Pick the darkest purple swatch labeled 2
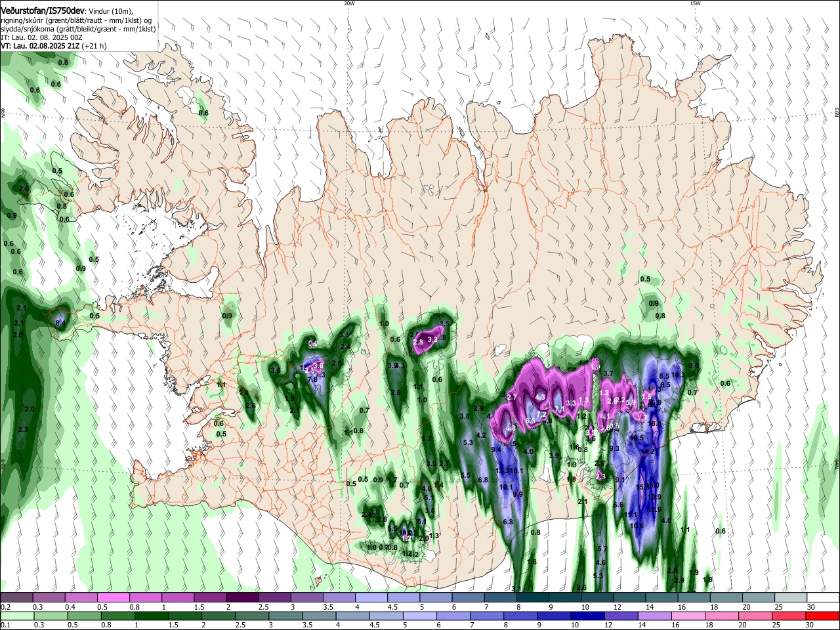Image resolution: width=840 pixels, height=630 pixels. point(241,598)
